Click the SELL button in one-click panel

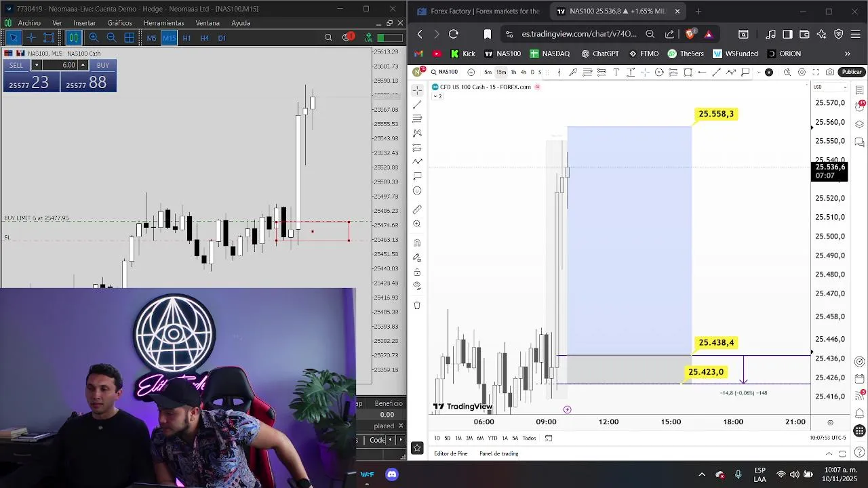tap(16, 65)
